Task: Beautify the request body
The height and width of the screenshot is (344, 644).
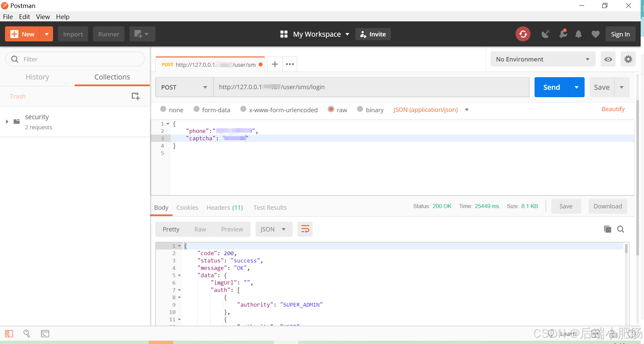Action: click(x=613, y=109)
